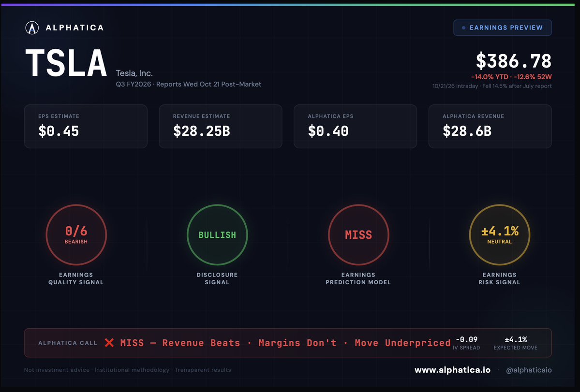Click the 0/6 Bearish quality circle
The width and height of the screenshot is (580, 392).
[x=76, y=234]
